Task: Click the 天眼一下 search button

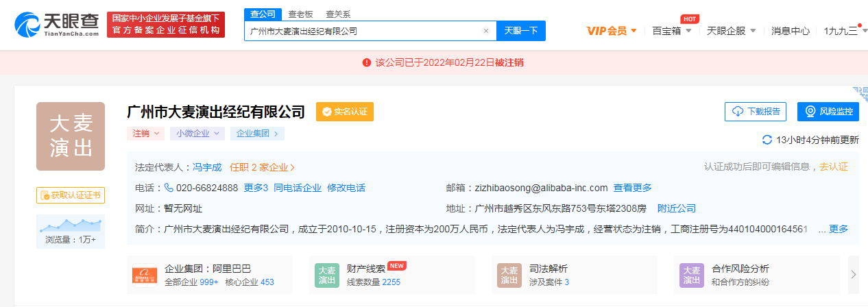Action: pos(521,31)
